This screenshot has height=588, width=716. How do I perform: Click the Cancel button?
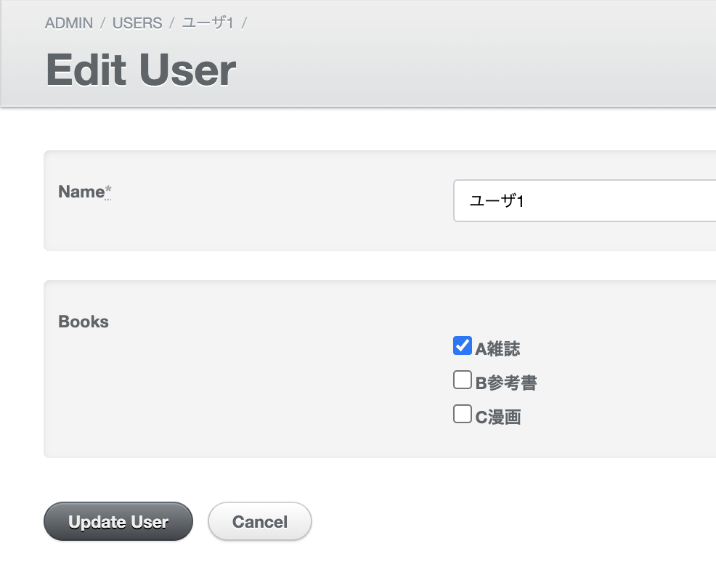260,521
